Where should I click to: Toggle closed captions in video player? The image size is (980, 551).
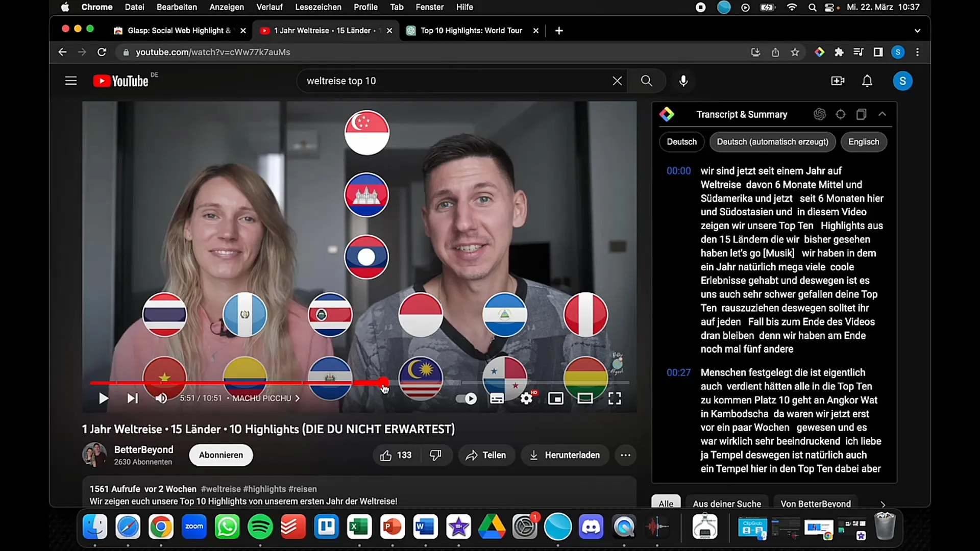click(x=497, y=397)
